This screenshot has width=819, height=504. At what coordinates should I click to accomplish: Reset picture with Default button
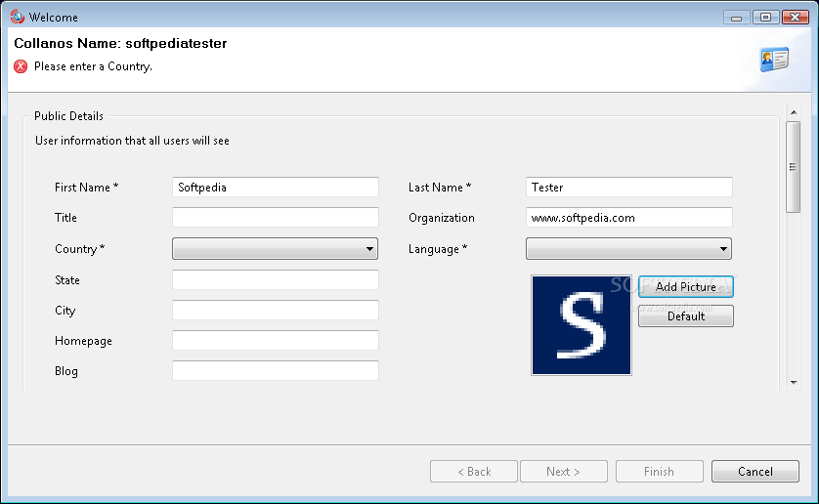[686, 316]
